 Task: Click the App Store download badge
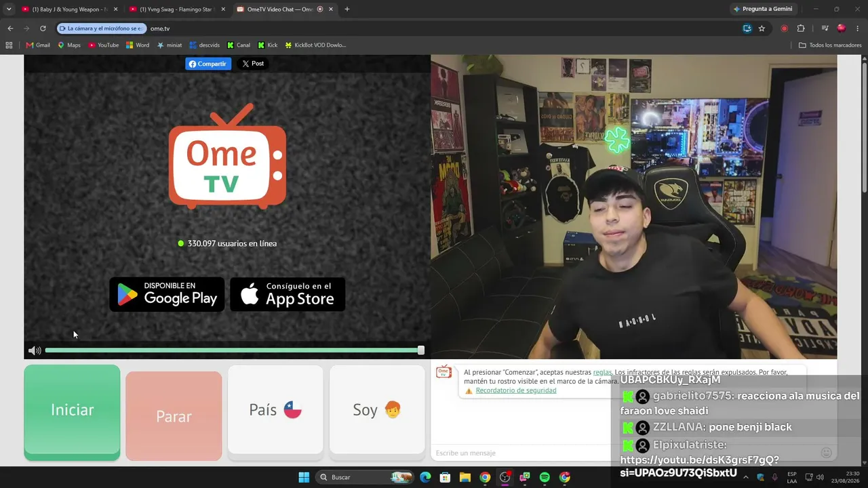pyautogui.click(x=288, y=294)
